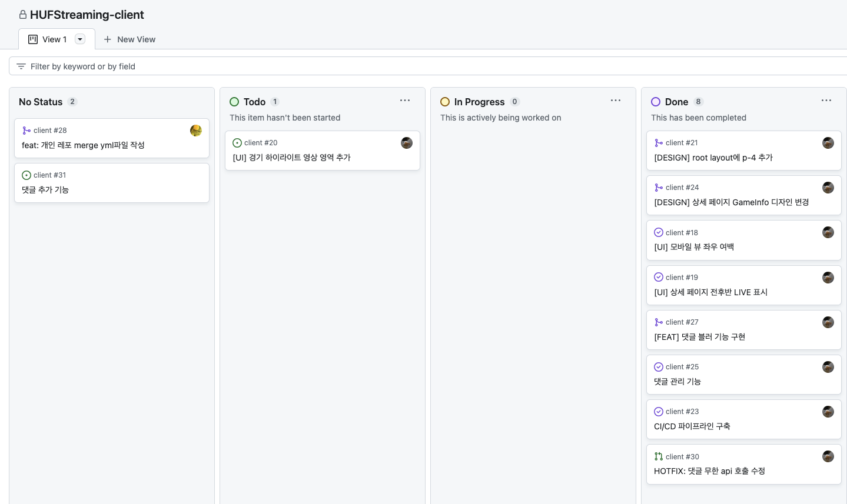Switch to the View 1 tab
This screenshot has height=504, width=847.
click(x=54, y=39)
